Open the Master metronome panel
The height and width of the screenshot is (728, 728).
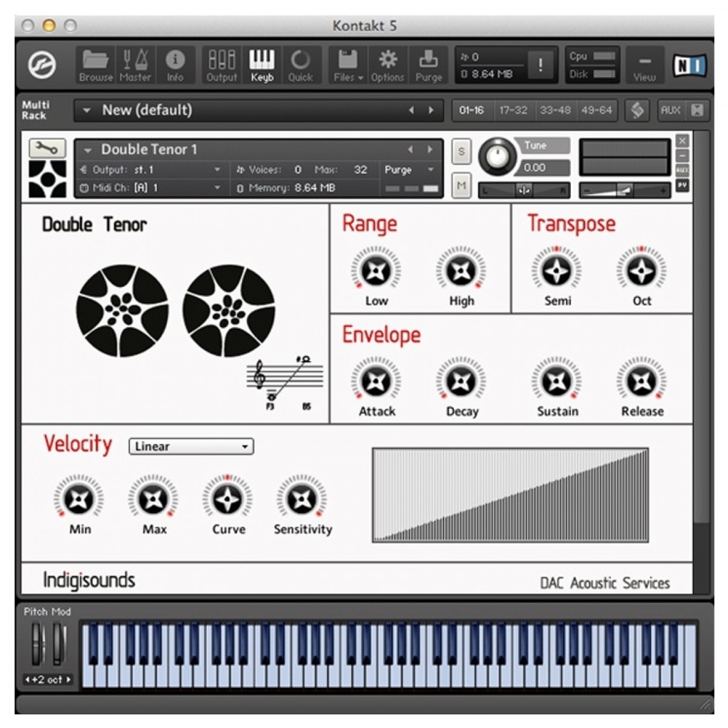click(135, 65)
